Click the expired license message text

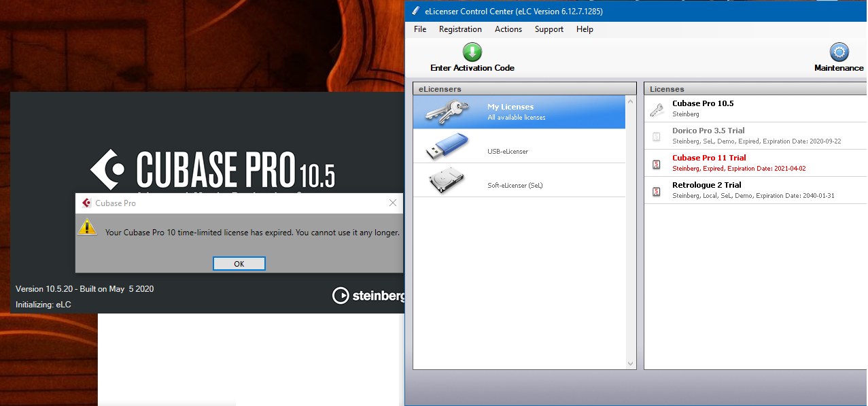[252, 233]
